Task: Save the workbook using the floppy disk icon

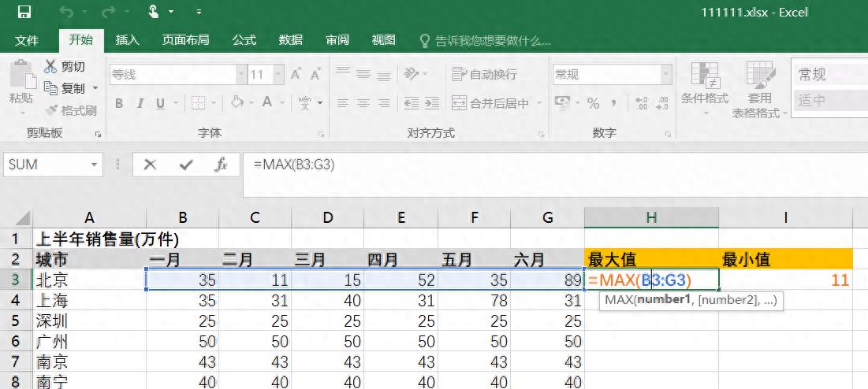Action: [x=24, y=12]
